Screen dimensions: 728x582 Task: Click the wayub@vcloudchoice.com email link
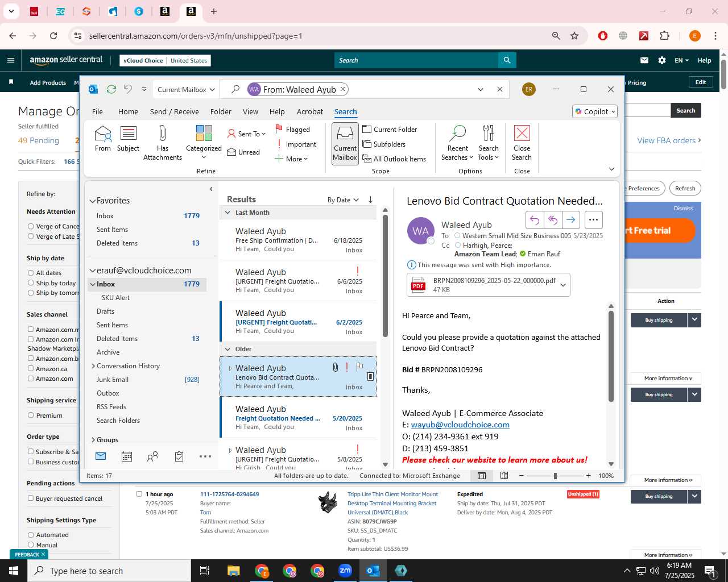coord(460,425)
